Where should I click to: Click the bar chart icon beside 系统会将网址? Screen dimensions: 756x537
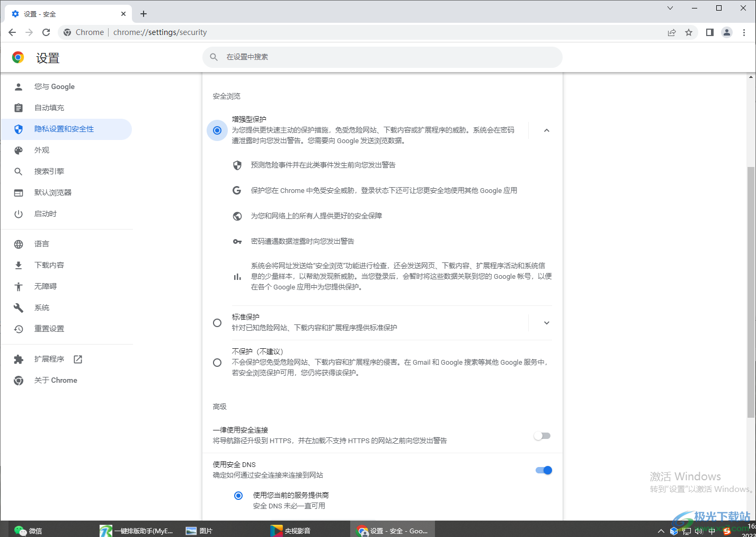pyautogui.click(x=237, y=277)
